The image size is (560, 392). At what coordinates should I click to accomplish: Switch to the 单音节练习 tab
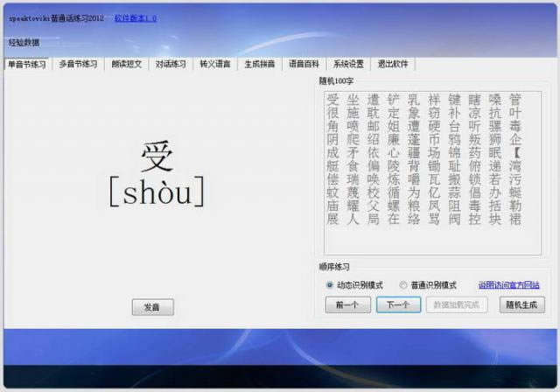coord(27,64)
